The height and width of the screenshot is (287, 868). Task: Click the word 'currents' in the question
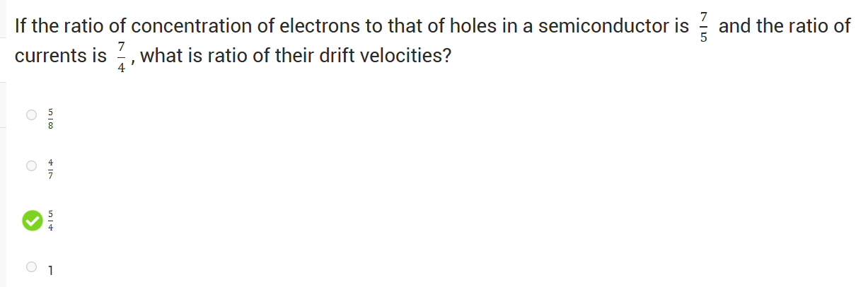51,56
